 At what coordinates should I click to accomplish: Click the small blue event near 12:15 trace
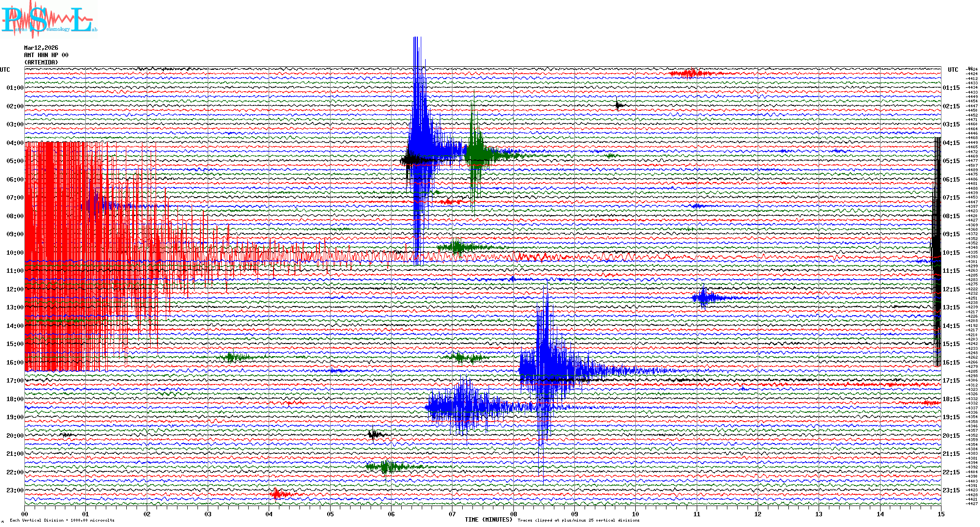pyautogui.click(x=705, y=297)
